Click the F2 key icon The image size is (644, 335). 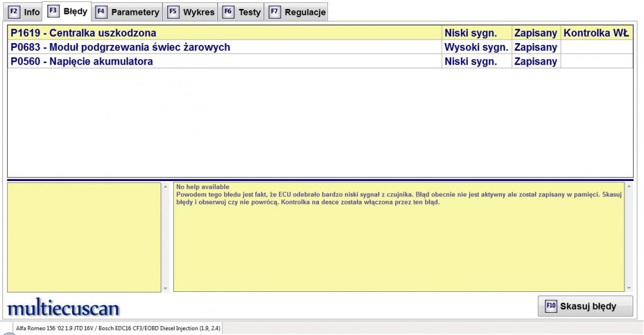click(14, 11)
